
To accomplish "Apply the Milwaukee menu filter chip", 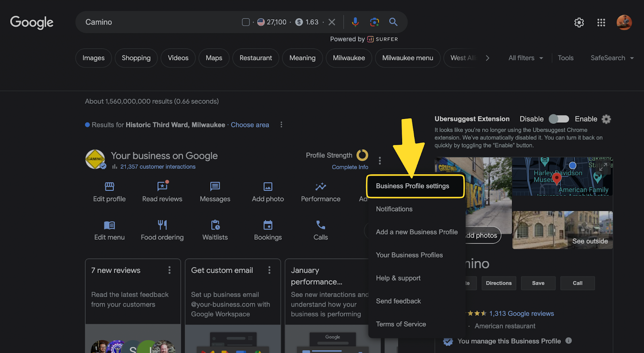I will pyautogui.click(x=408, y=58).
